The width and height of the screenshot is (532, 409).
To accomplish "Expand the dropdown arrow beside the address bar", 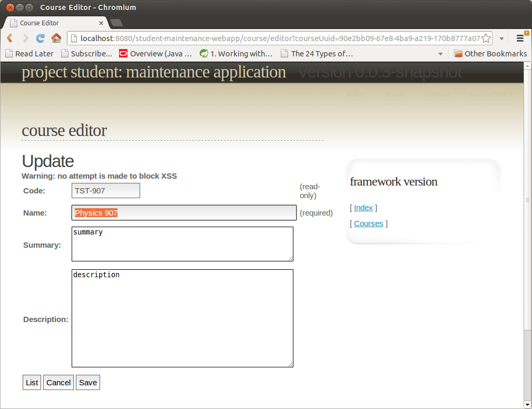I will [x=501, y=38].
